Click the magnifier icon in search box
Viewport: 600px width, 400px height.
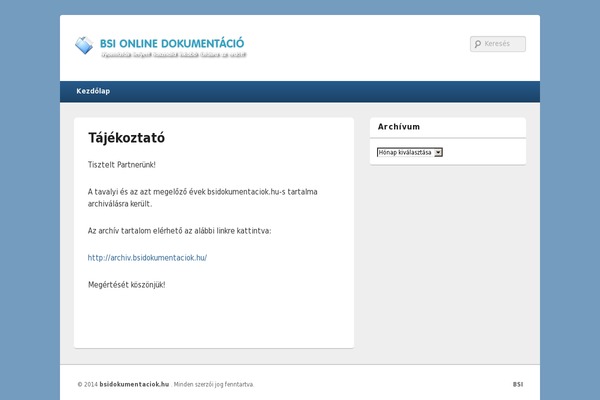click(x=478, y=44)
